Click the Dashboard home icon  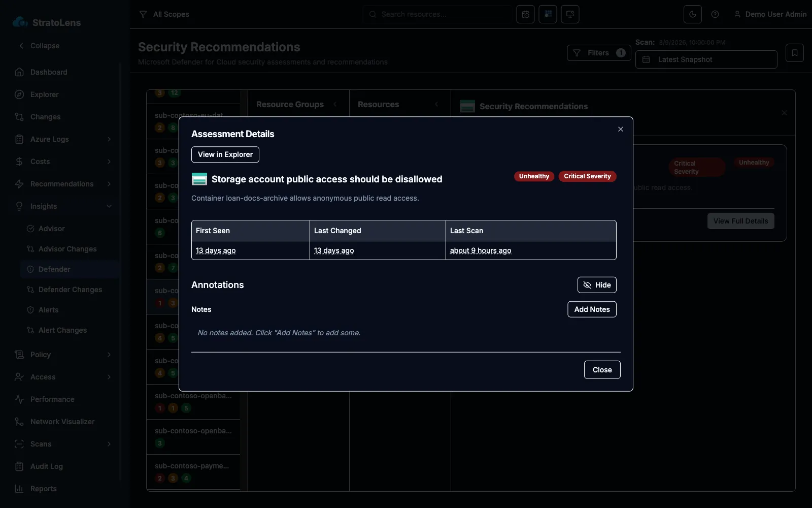coord(19,72)
